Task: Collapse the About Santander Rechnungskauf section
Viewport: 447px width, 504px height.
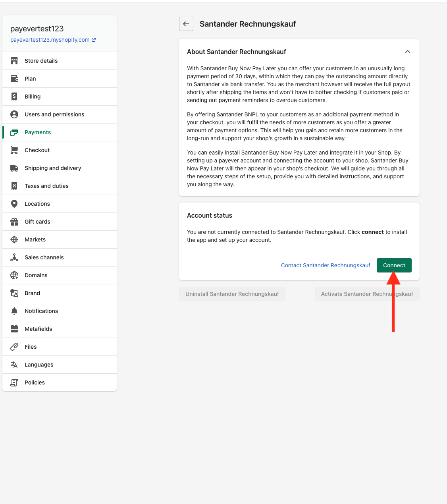Action: click(408, 52)
